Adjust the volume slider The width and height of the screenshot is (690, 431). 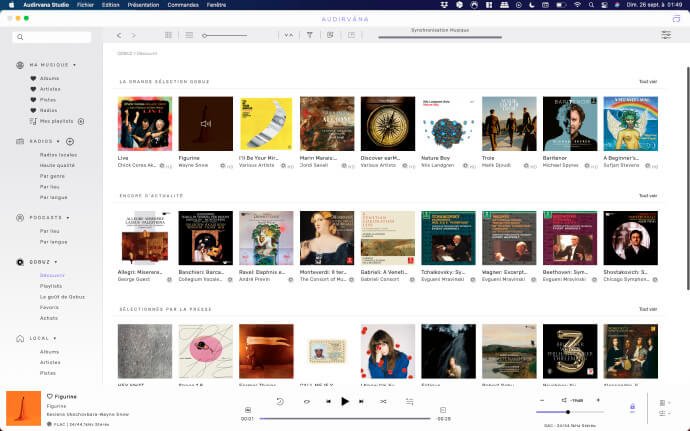569,412
